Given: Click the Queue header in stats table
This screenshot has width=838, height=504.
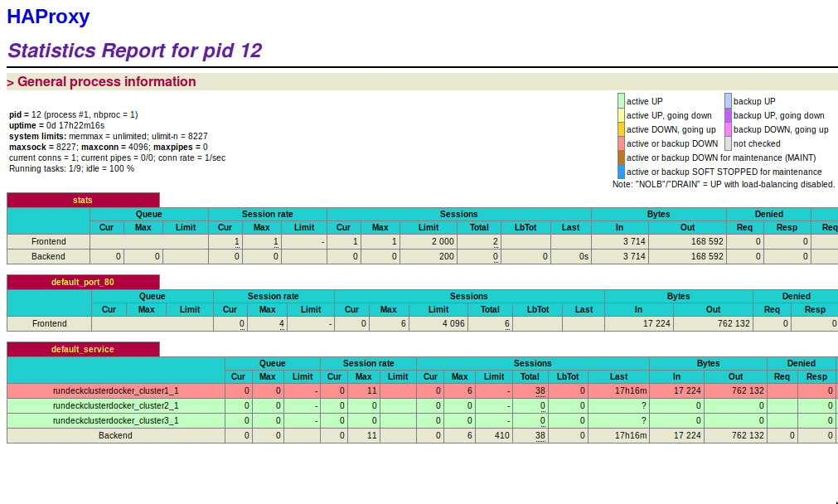Looking at the screenshot, I should (x=148, y=215).
